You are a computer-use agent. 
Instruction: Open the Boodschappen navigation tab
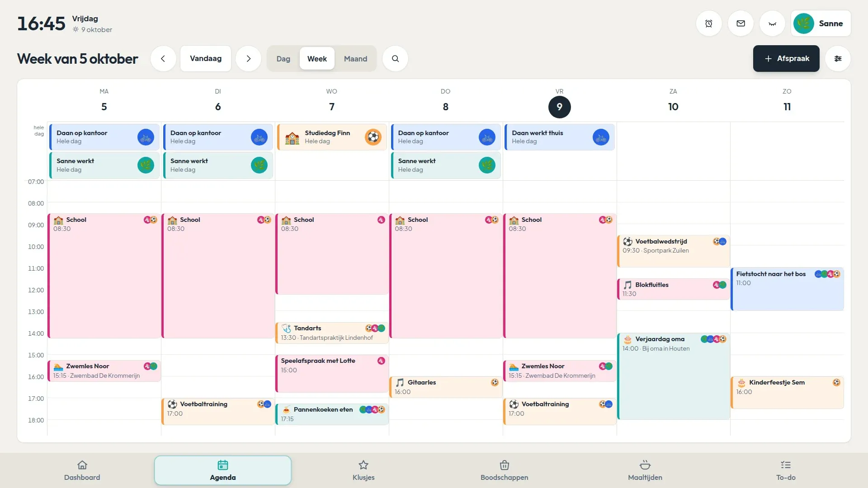[x=504, y=471]
